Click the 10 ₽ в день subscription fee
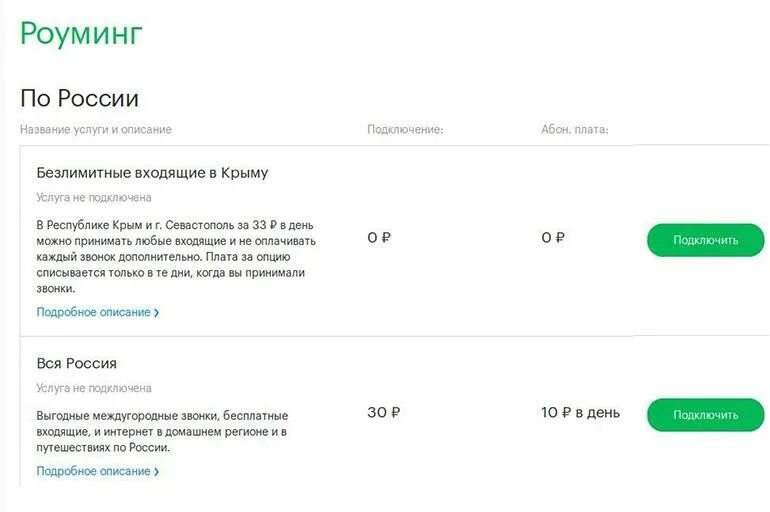 580,412
